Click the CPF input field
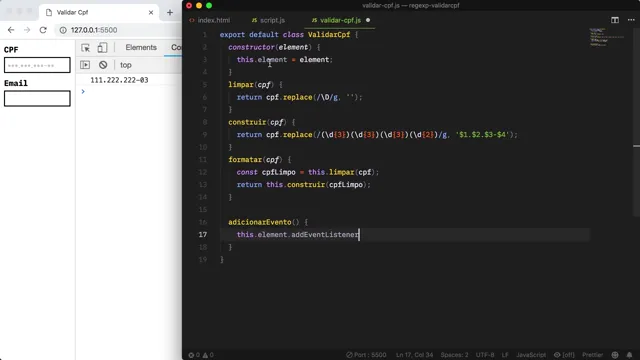This screenshot has height=360, width=640. click(x=37, y=65)
